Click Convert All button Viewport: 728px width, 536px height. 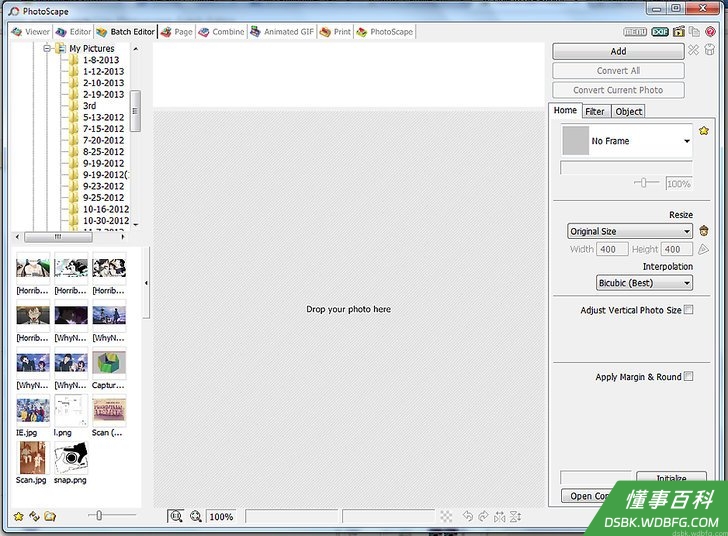click(618, 71)
